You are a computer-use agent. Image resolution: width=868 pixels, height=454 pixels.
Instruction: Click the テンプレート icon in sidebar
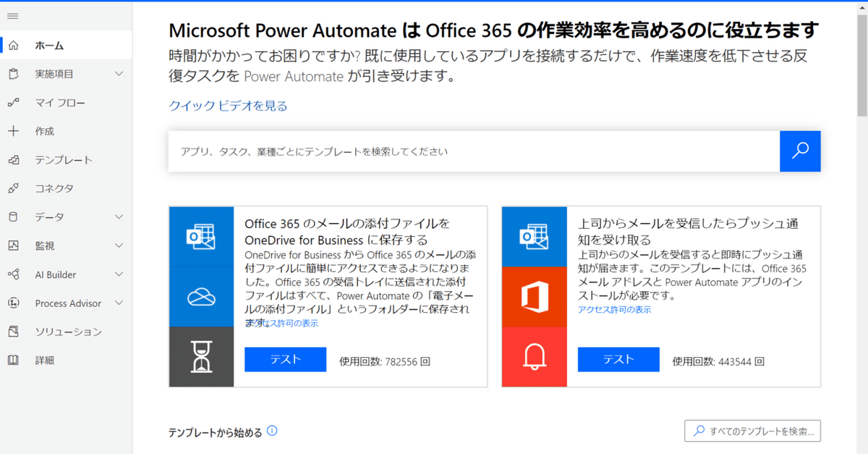[x=13, y=160]
